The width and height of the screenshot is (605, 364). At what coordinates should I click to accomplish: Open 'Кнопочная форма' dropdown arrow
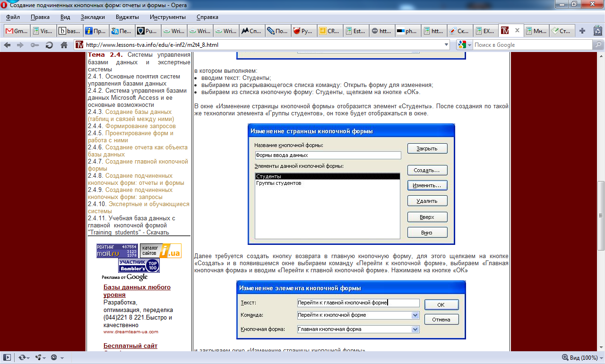pyautogui.click(x=415, y=329)
